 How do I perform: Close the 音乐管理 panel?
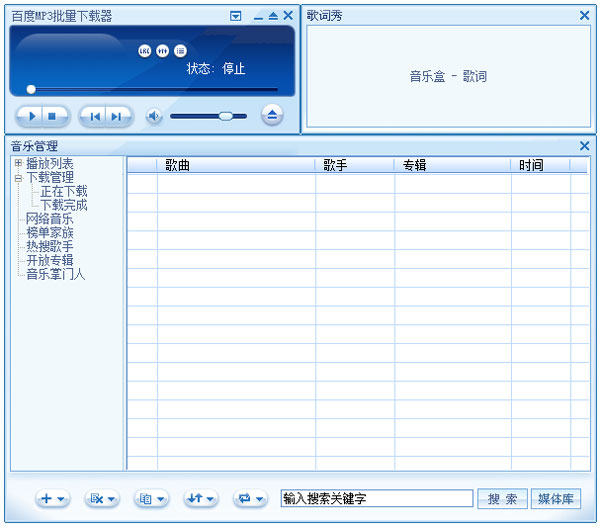pyautogui.click(x=584, y=146)
